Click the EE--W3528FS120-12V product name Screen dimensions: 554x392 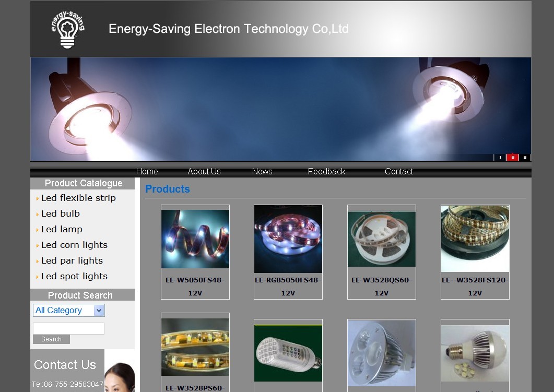tap(475, 287)
